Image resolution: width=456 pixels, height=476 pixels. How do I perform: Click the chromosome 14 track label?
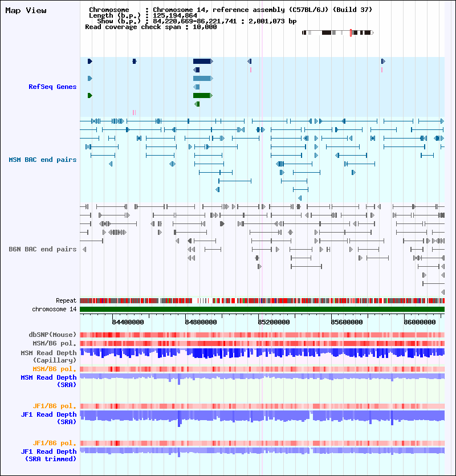tap(54, 309)
